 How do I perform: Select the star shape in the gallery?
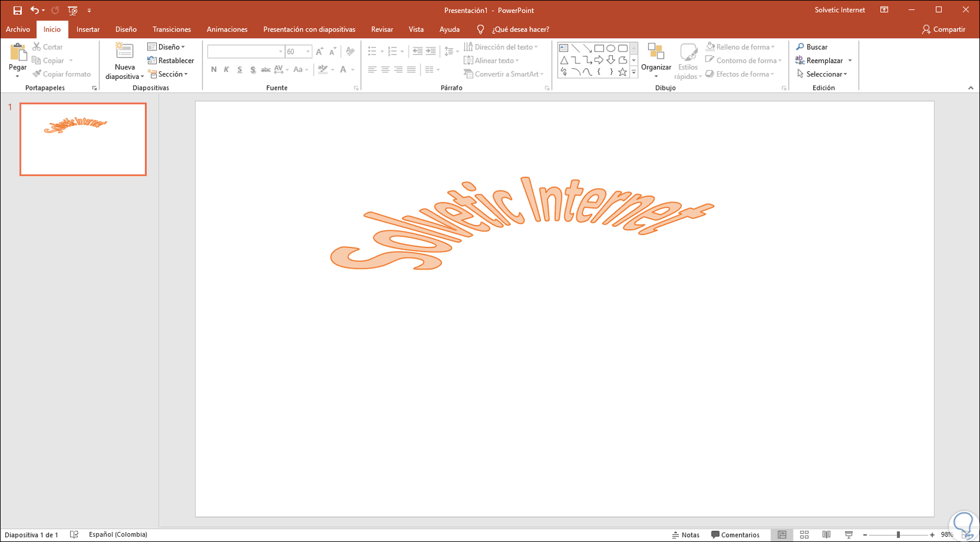tap(622, 72)
